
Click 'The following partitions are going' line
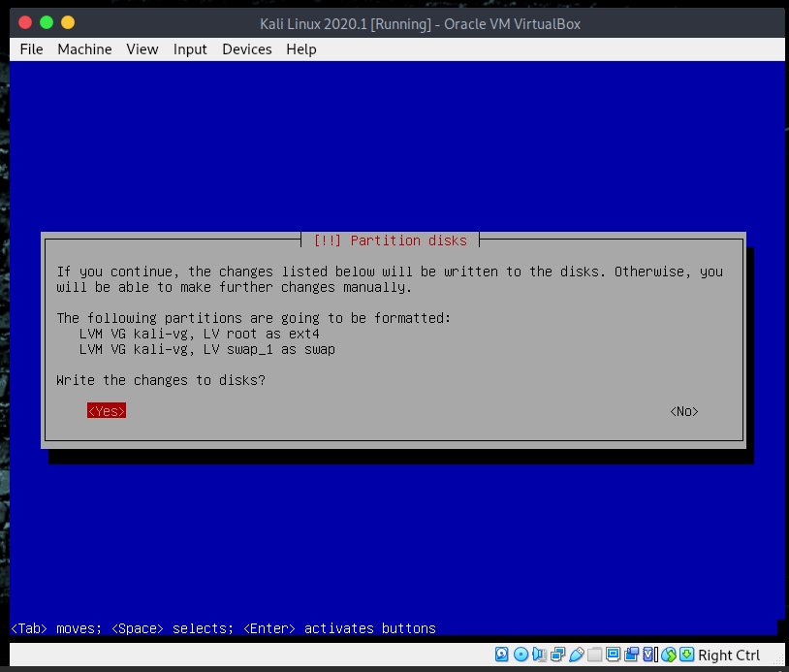pyautogui.click(x=254, y=318)
